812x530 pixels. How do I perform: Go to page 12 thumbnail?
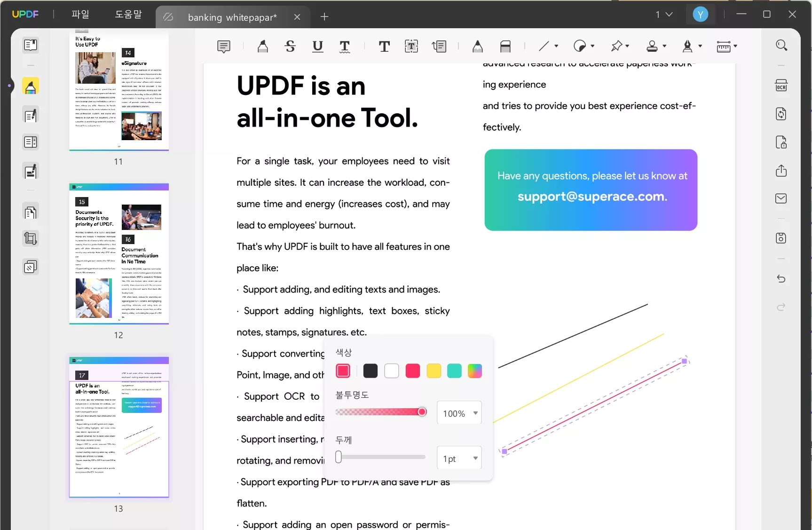(119, 254)
